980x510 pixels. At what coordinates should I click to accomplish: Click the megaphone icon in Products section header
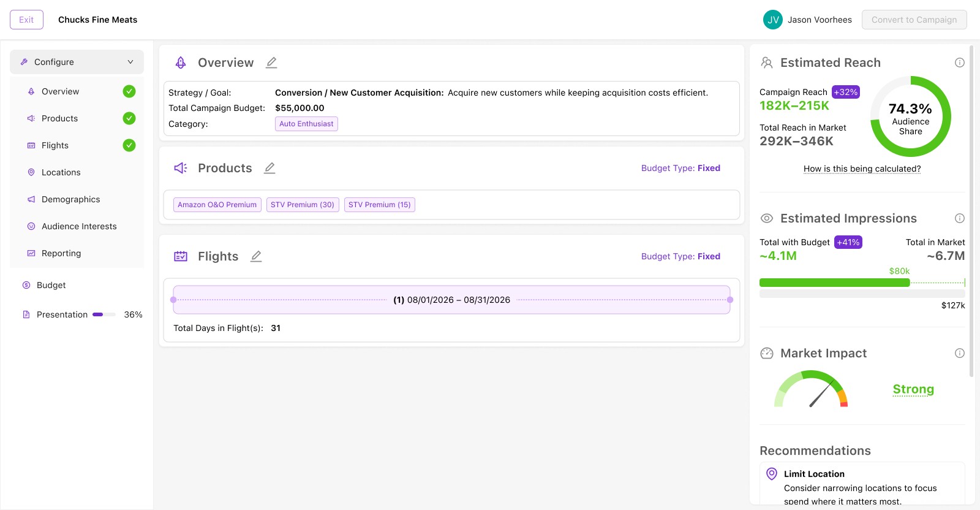point(181,168)
